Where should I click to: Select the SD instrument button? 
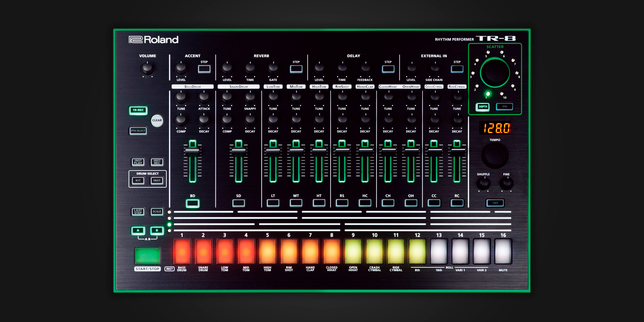(239, 203)
